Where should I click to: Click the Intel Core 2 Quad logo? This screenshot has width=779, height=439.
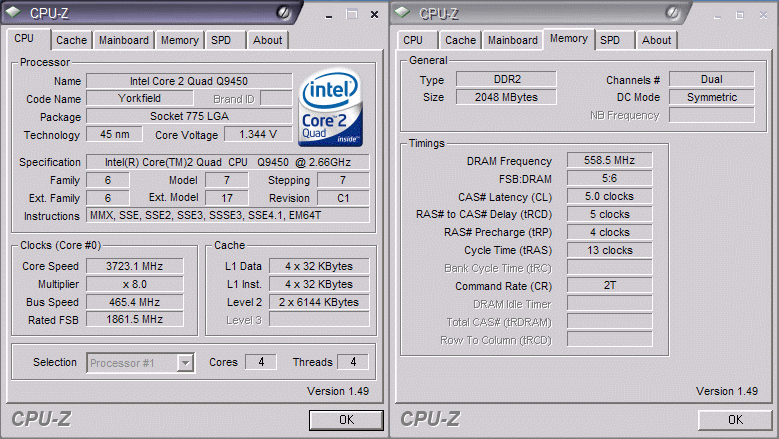[x=330, y=108]
